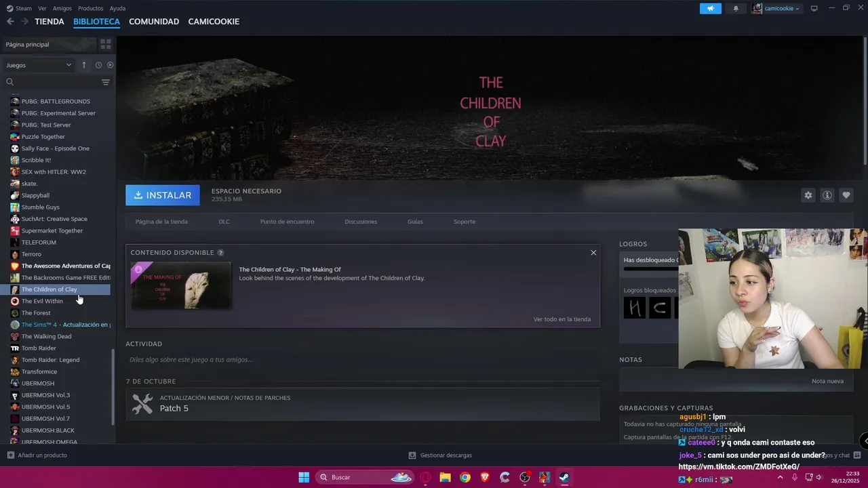Click the add product plus icon

[10, 455]
